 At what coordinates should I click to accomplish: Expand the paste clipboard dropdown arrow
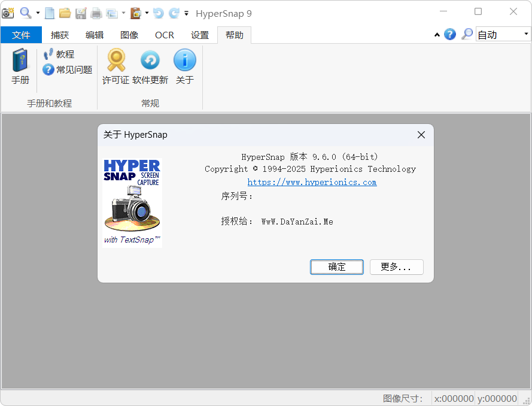(x=147, y=13)
